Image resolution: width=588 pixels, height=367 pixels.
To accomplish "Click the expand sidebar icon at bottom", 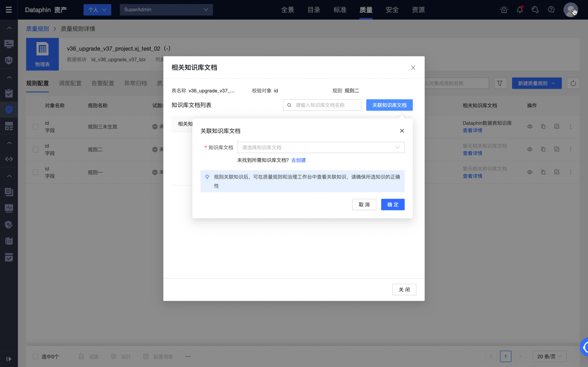I will click(9, 359).
